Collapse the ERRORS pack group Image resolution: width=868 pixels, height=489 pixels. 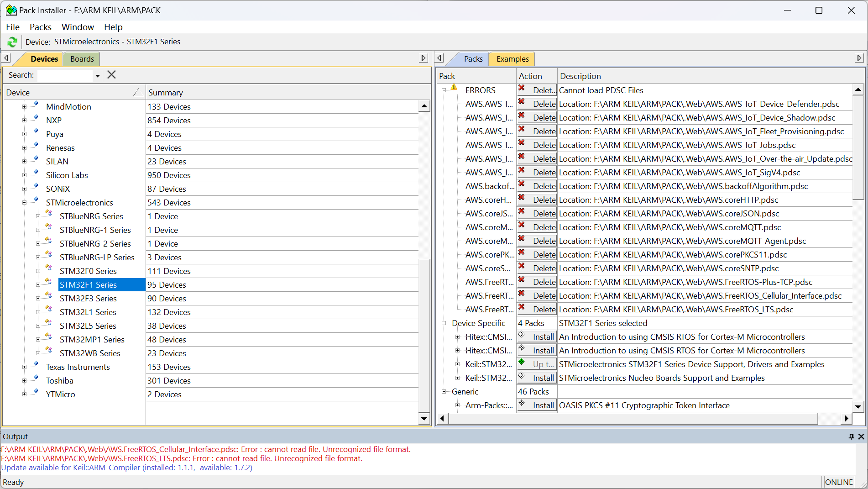pyautogui.click(x=444, y=90)
